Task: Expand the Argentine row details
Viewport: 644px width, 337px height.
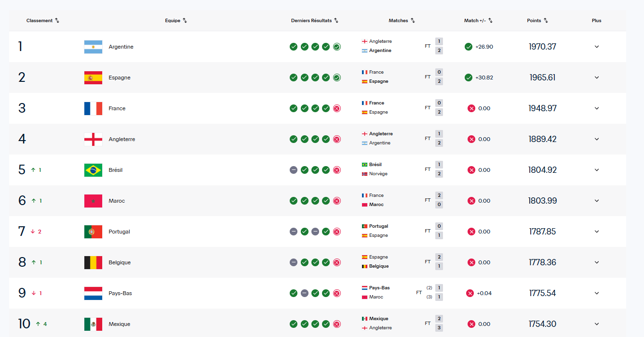Action: point(597,47)
